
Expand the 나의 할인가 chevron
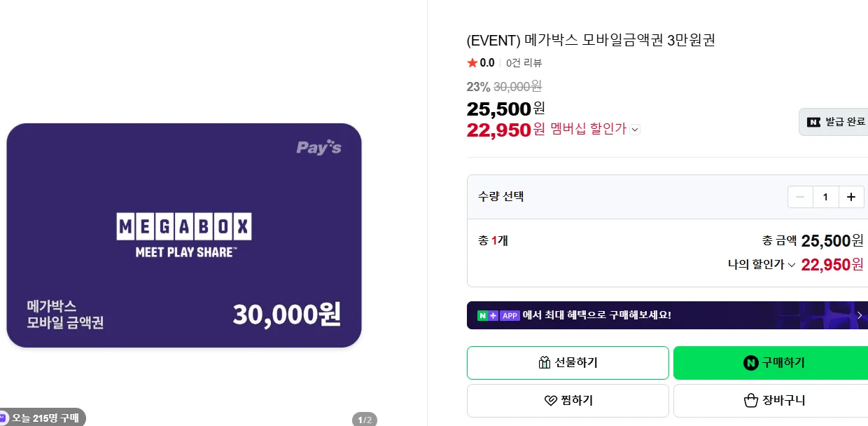(x=792, y=265)
